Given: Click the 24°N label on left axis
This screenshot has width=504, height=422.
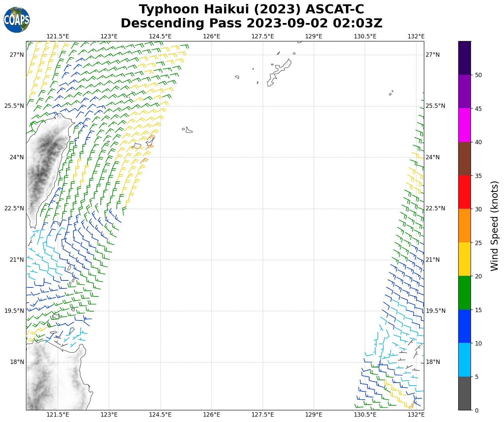Looking at the screenshot, I should click(x=14, y=157).
